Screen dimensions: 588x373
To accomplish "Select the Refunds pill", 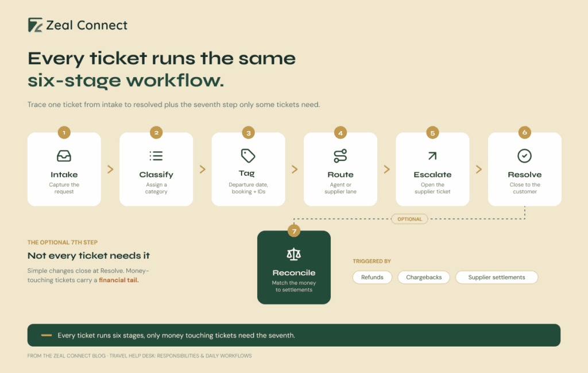I will [x=372, y=278].
